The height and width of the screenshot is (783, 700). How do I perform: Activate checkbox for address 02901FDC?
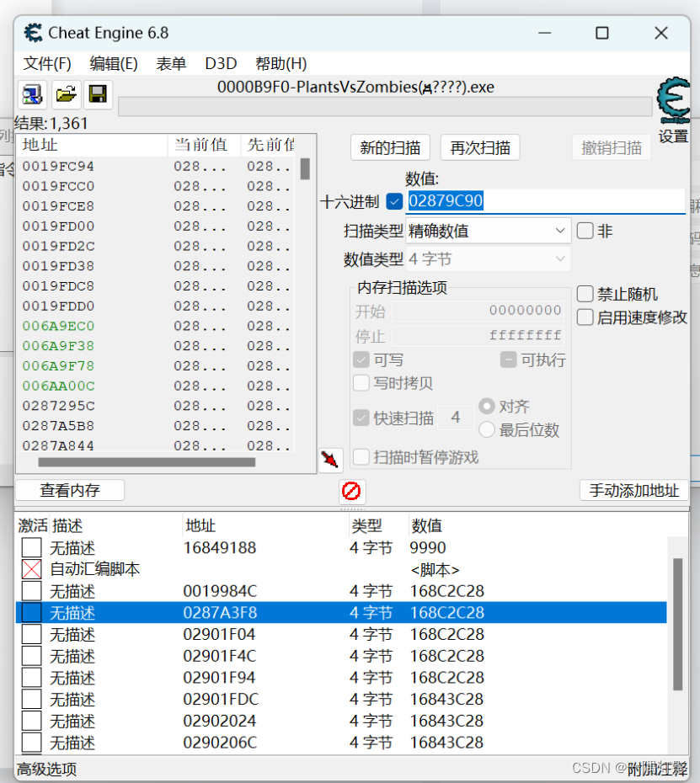tap(31, 699)
